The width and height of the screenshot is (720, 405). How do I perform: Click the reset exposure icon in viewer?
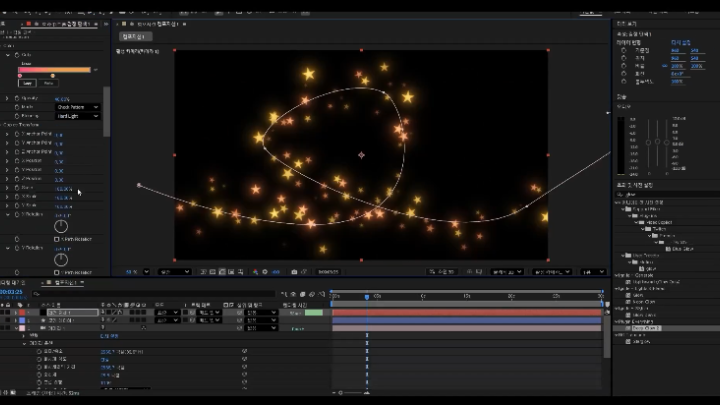pos(265,272)
